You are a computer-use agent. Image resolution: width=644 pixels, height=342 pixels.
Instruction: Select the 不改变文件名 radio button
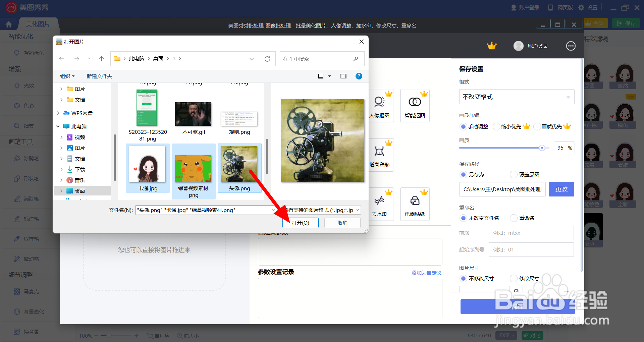463,218
